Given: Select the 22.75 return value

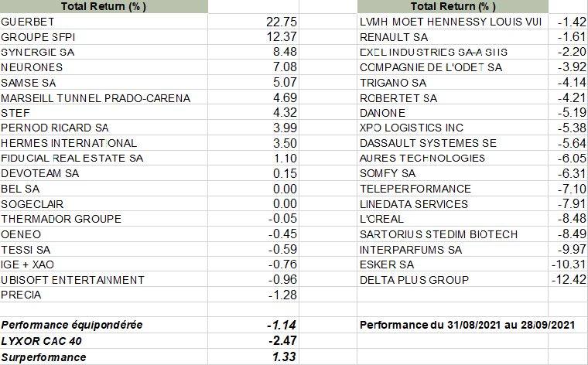Looking at the screenshot, I should pos(282,22).
